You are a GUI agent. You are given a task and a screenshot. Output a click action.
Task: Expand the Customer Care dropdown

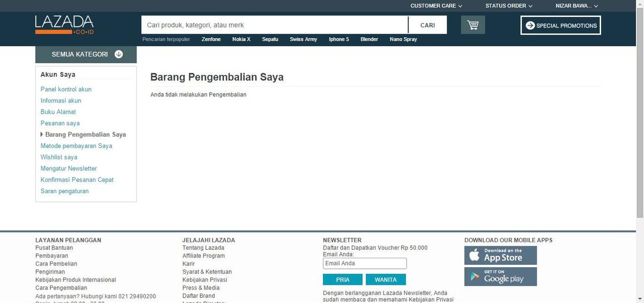(x=436, y=6)
